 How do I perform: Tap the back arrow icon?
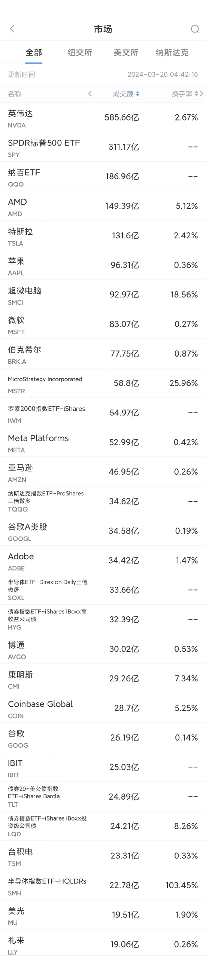pos(12,29)
